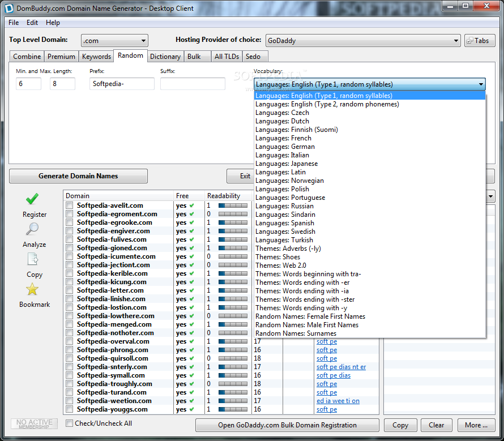Sort by the Free column header
Image resolution: width=504 pixels, height=441 pixels.
click(x=189, y=196)
